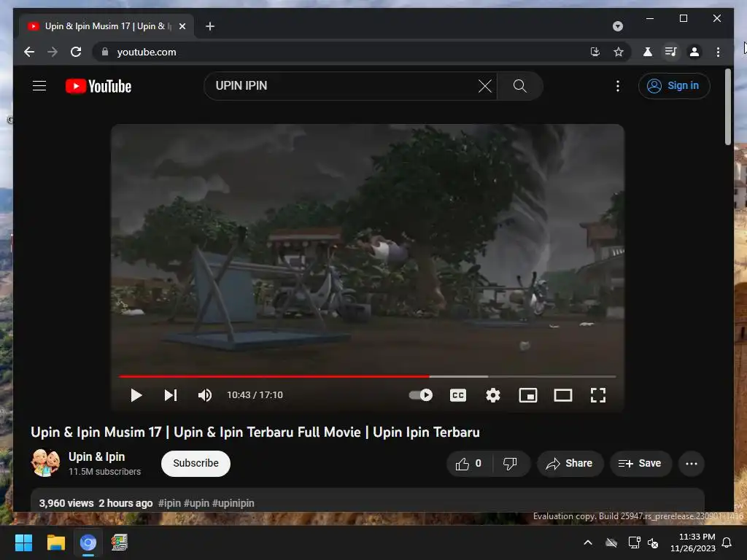Viewport: 747px width, 560px height.
Task: Expand the video description box
Action: click(x=368, y=500)
